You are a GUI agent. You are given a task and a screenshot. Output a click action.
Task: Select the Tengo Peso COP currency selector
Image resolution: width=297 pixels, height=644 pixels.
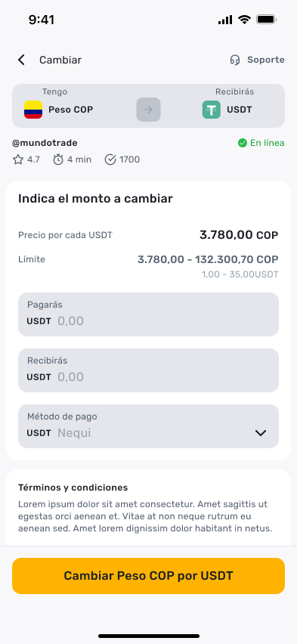pyautogui.click(x=59, y=105)
